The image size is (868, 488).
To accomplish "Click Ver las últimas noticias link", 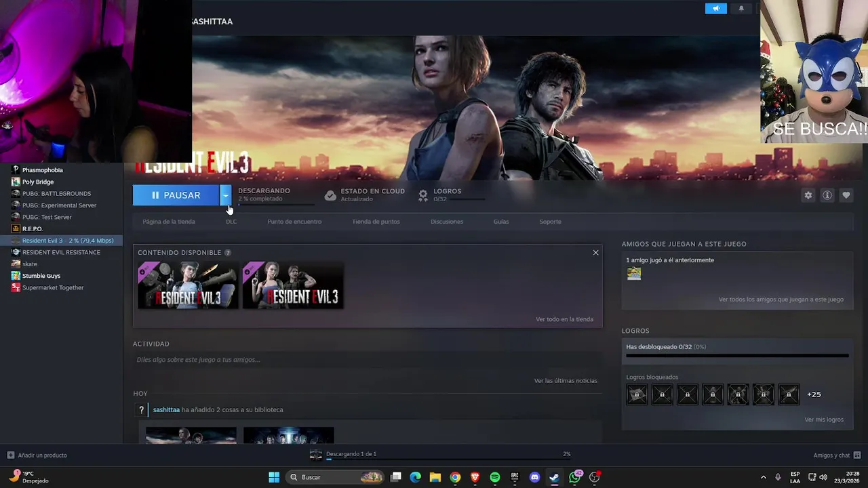I will [x=566, y=381].
